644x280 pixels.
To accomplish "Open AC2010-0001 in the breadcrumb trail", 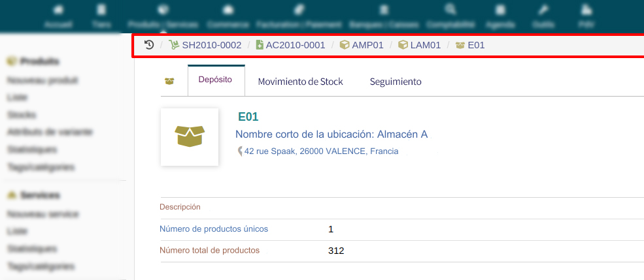I will [290, 45].
